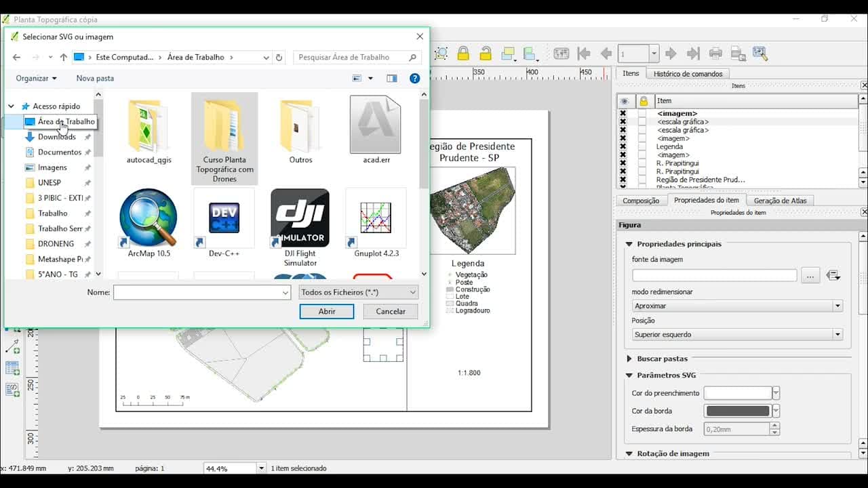Click the padlock column header in Itens list
Viewport: 868px width, 488px height.
(x=644, y=101)
